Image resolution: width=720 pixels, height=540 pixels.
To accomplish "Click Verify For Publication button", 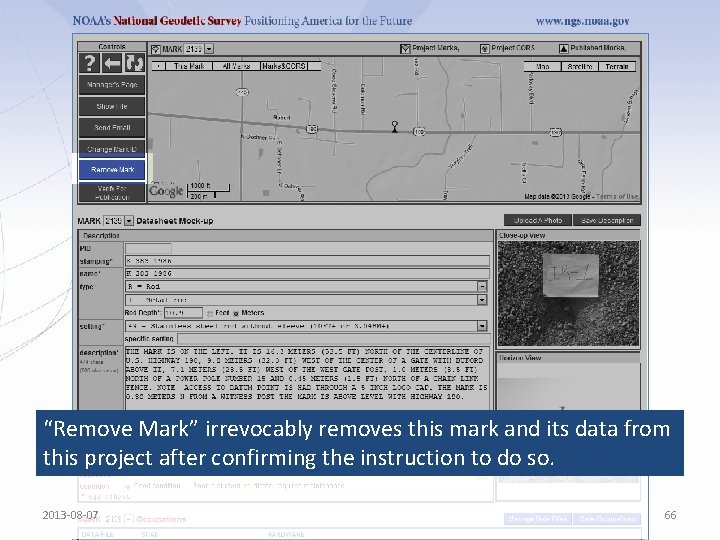I will coord(112,192).
